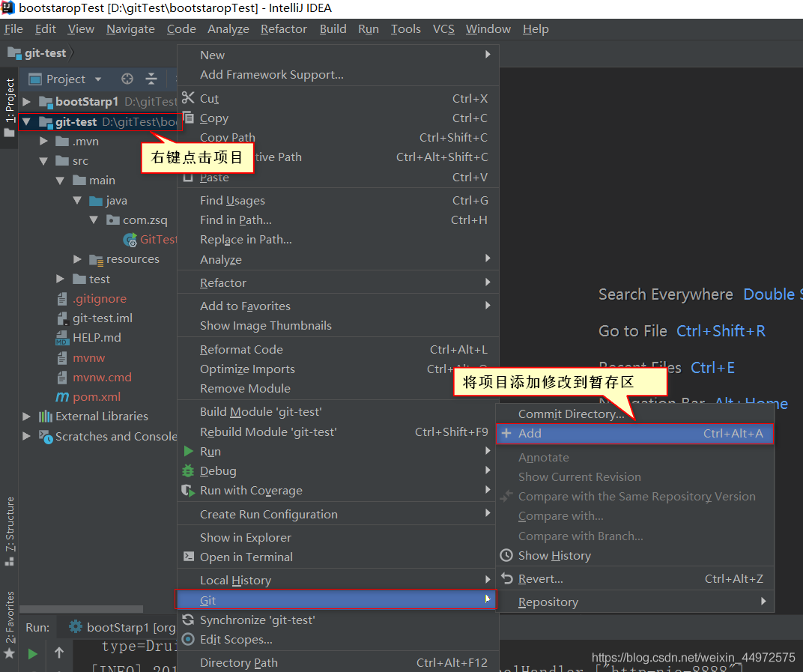Image resolution: width=803 pixels, height=672 pixels.
Task: Click the bootStarp1 run configuration gear icon
Action: pyautogui.click(x=76, y=626)
